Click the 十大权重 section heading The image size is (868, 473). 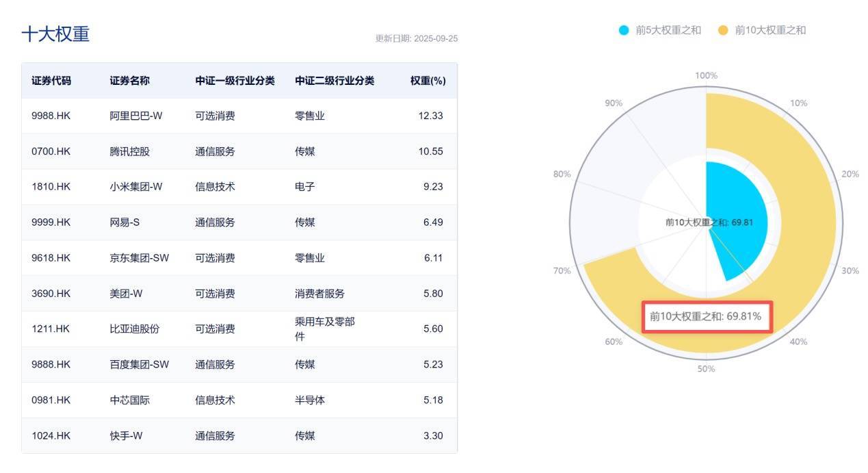pyautogui.click(x=55, y=34)
